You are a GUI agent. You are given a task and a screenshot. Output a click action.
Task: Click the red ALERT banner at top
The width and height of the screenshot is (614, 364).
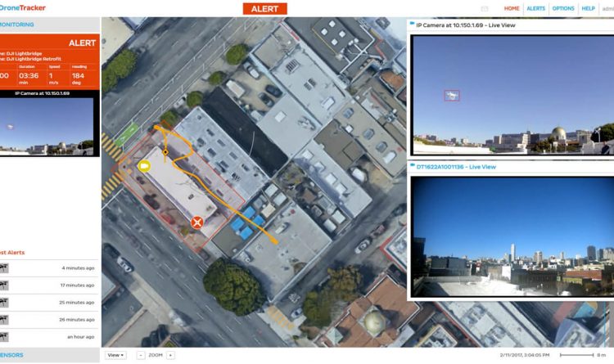(264, 9)
